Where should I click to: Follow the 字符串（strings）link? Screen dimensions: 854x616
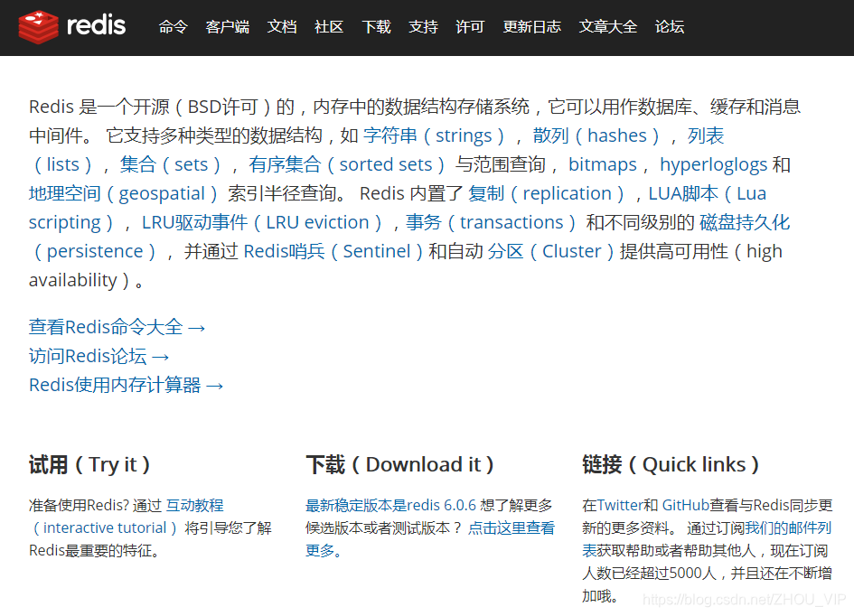(434, 135)
